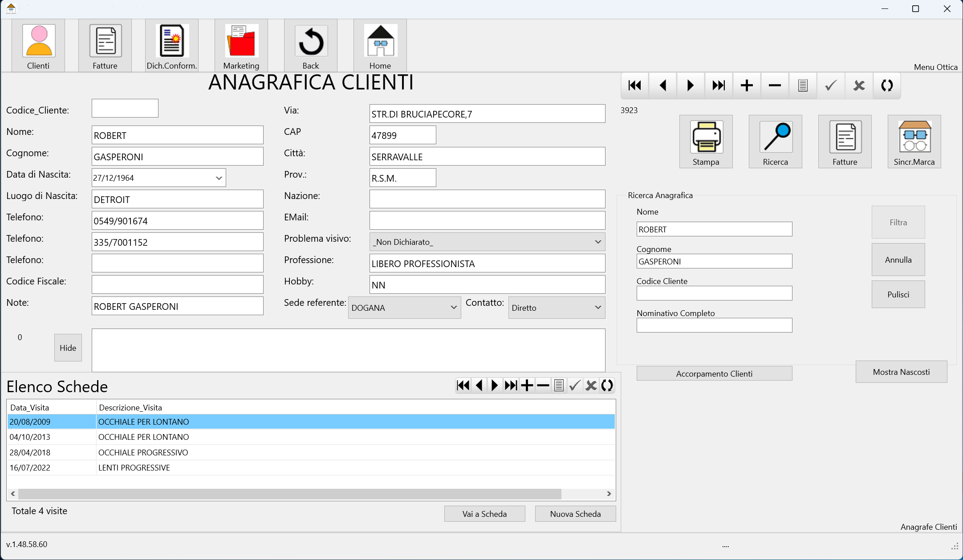
Task: Click the Codice Cliente search field
Action: [x=715, y=293]
